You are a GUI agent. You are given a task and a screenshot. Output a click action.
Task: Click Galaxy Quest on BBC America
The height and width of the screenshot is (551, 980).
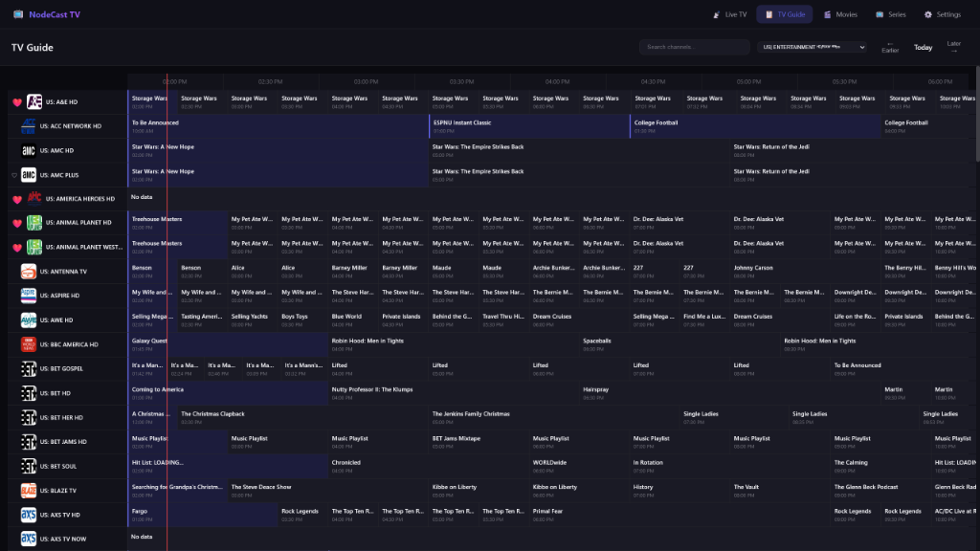[x=228, y=344]
